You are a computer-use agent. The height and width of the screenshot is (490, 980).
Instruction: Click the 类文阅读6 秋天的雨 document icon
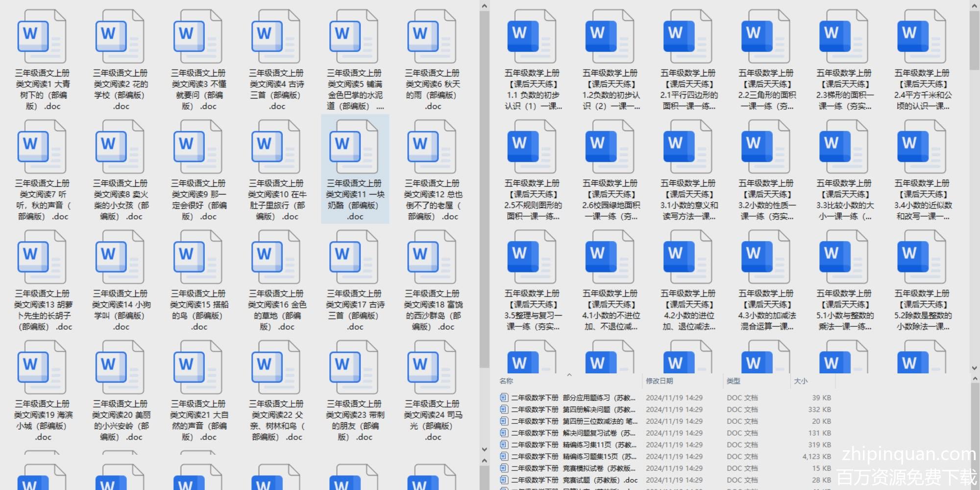point(431,37)
